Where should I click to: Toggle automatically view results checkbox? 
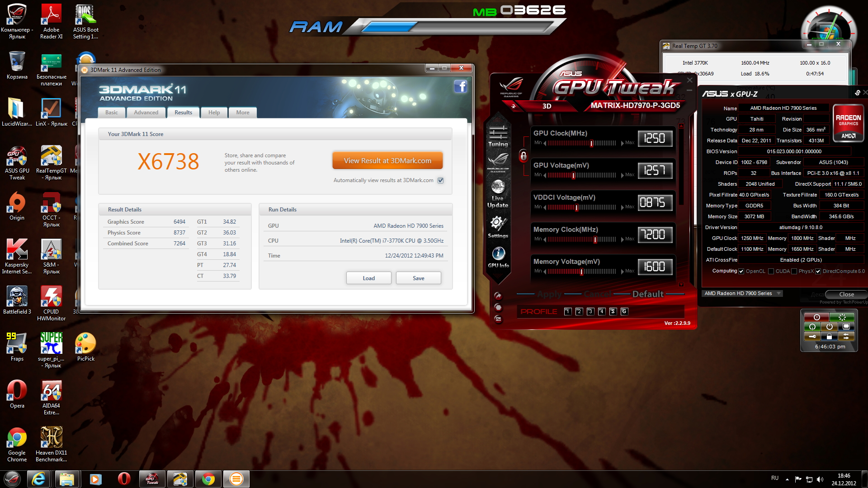[441, 180]
